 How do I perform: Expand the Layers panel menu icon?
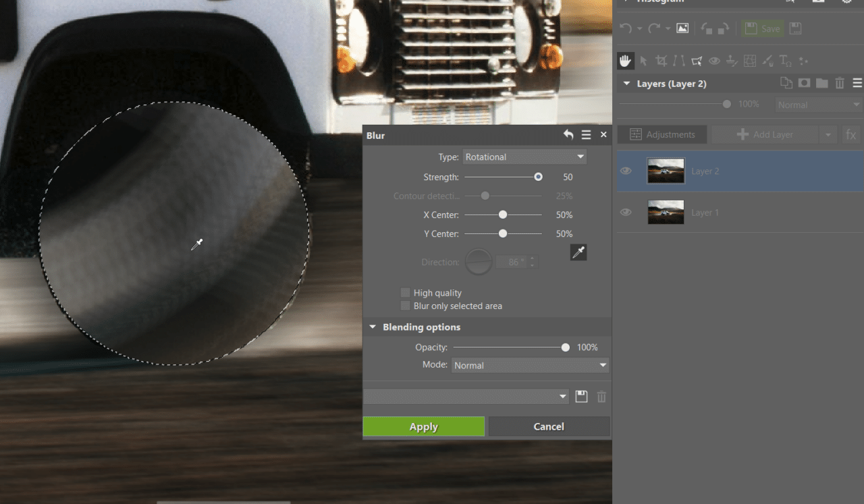pyautogui.click(x=856, y=83)
